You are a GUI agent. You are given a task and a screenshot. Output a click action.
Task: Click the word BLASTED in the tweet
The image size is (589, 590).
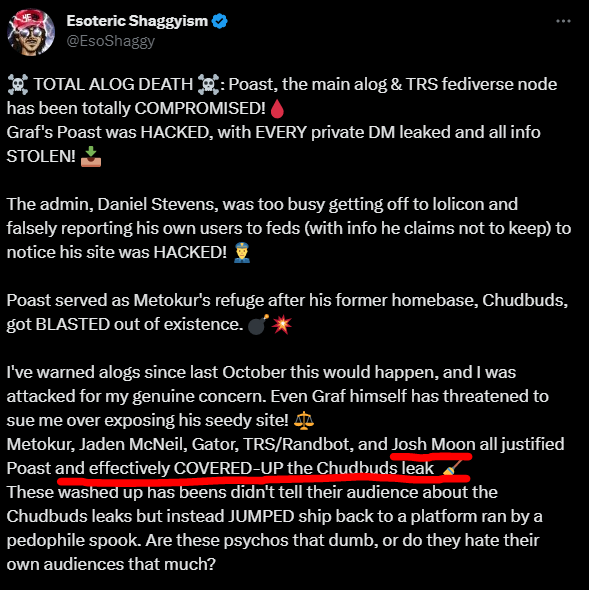pos(73,325)
